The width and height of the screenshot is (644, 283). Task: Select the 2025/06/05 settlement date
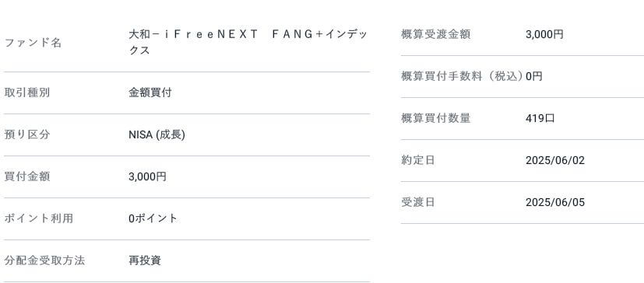point(555,202)
